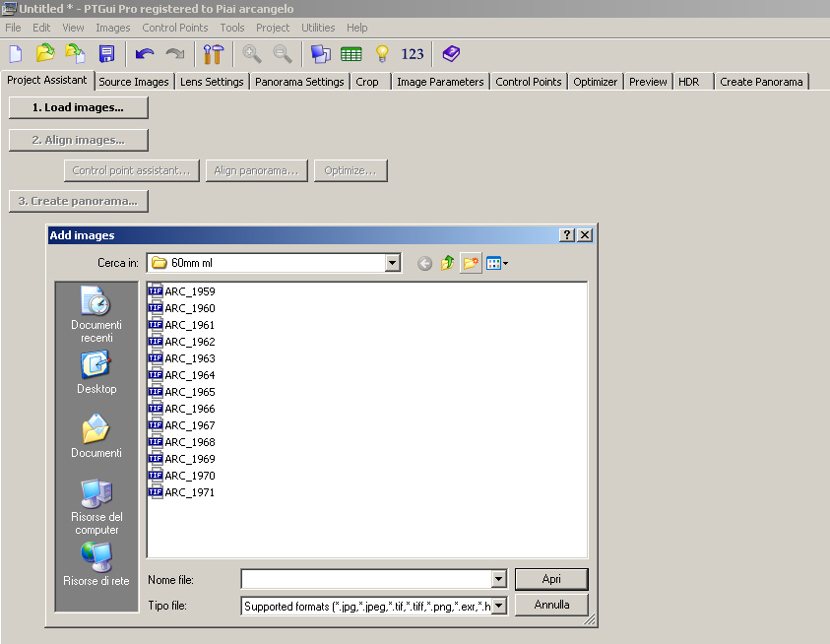Switch to the Optimizer tab
This screenshot has height=644, width=830.
pos(595,82)
